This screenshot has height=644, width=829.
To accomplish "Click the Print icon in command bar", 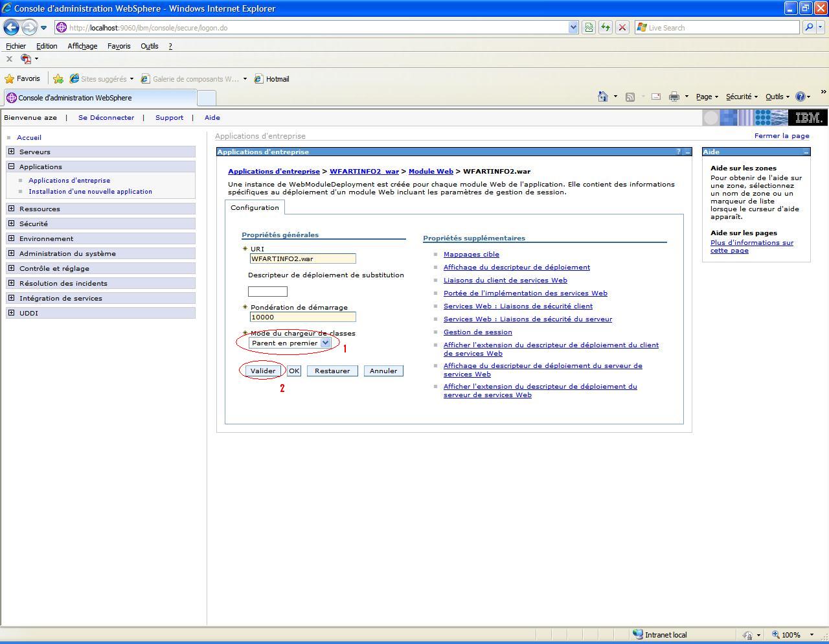I will pyautogui.click(x=674, y=97).
